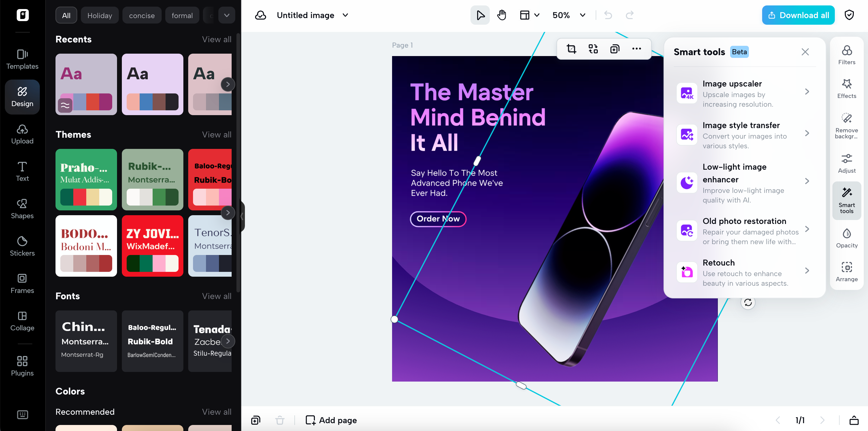Image resolution: width=868 pixels, height=431 pixels.
Task: Toggle the formal style filter
Action: (182, 15)
